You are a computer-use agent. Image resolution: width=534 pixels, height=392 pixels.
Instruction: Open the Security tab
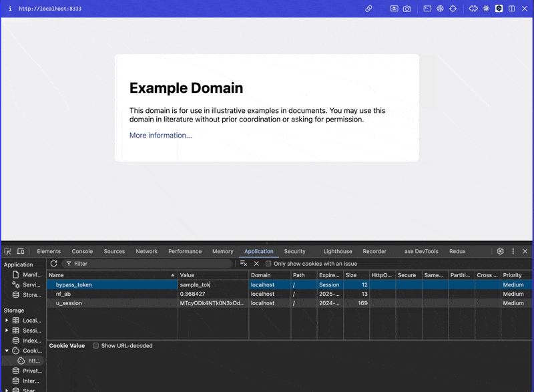(294, 251)
